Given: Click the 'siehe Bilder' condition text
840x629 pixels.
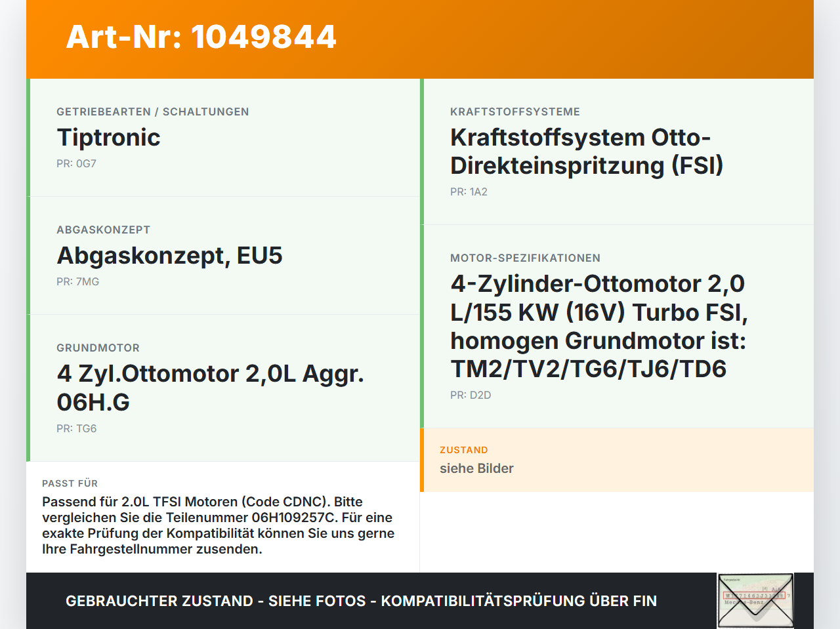Looking at the screenshot, I should (476, 468).
